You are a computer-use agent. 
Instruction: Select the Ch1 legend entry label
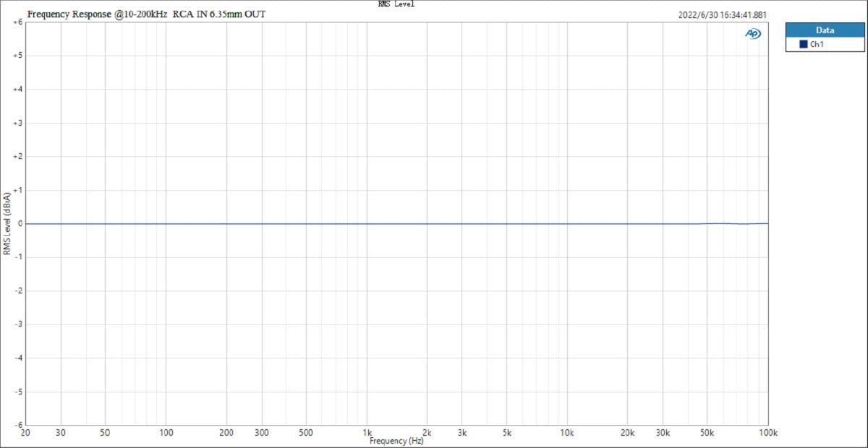[817, 44]
